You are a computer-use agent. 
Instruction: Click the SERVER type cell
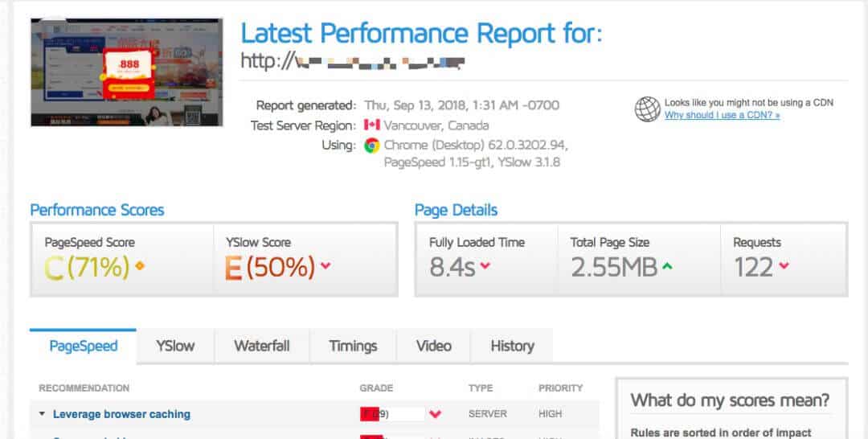tap(488, 413)
